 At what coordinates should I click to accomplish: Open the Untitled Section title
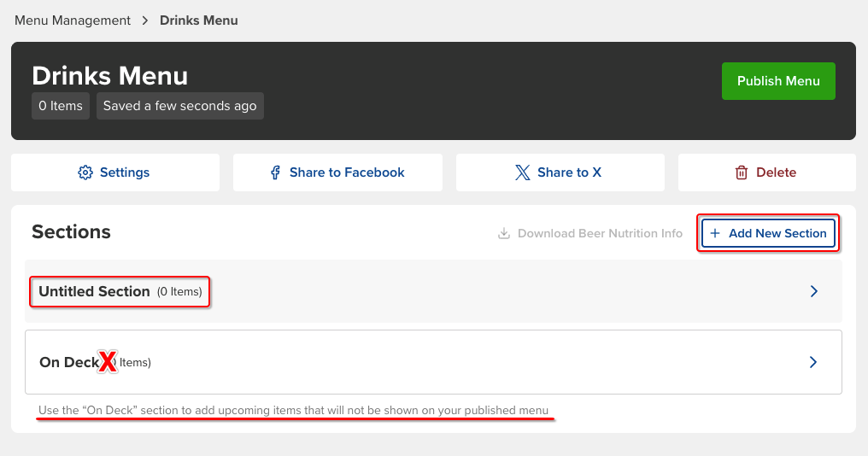[94, 291]
